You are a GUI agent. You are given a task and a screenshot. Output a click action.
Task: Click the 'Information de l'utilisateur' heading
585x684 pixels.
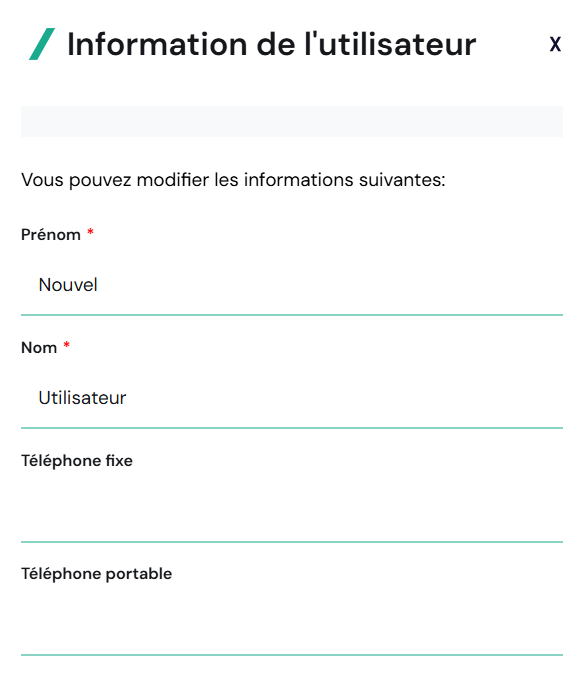[271, 44]
